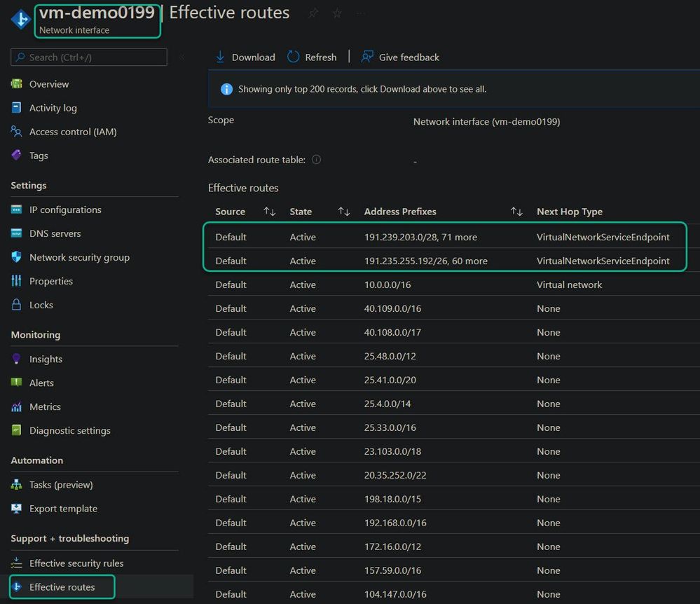Open Effective security rules
The height and width of the screenshot is (604, 700).
[x=76, y=563]
